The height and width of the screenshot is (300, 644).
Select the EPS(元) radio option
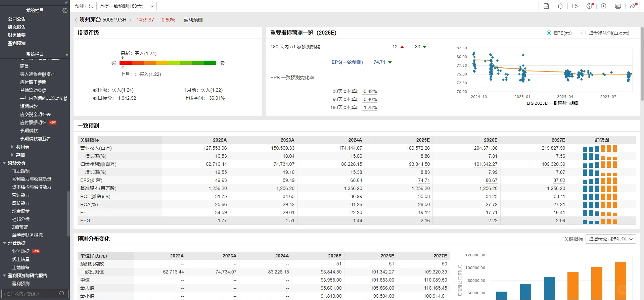pyautogui.click(x=549, y=33)
